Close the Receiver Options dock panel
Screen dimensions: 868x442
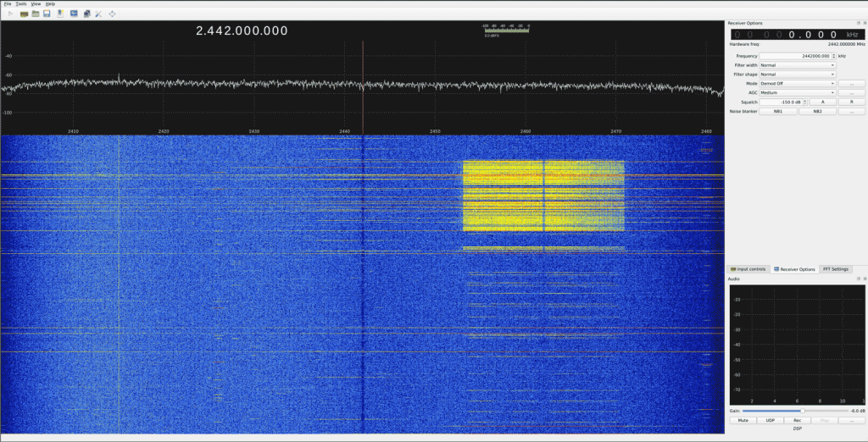pos(864,23)
